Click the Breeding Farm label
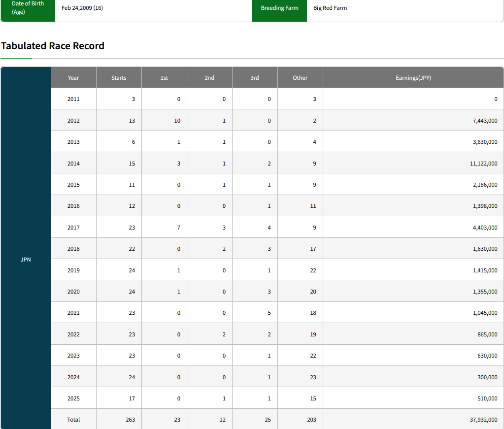 point(280,8)
